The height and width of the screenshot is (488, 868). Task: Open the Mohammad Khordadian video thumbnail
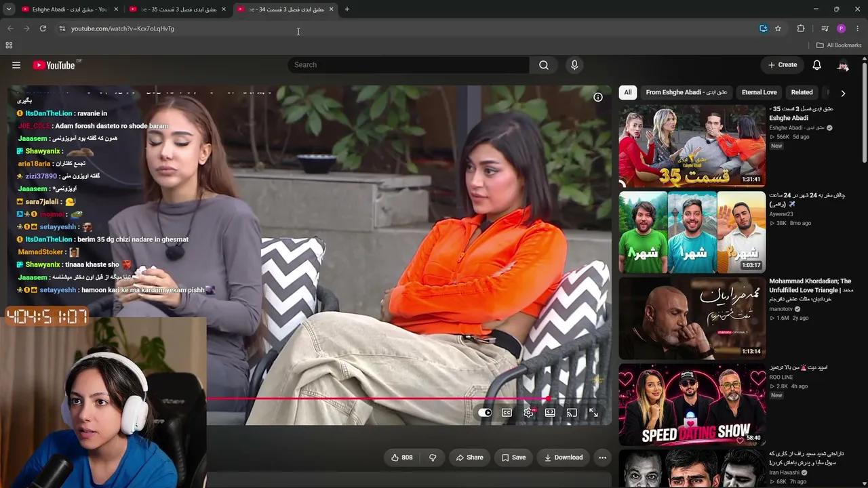(692, 319)
